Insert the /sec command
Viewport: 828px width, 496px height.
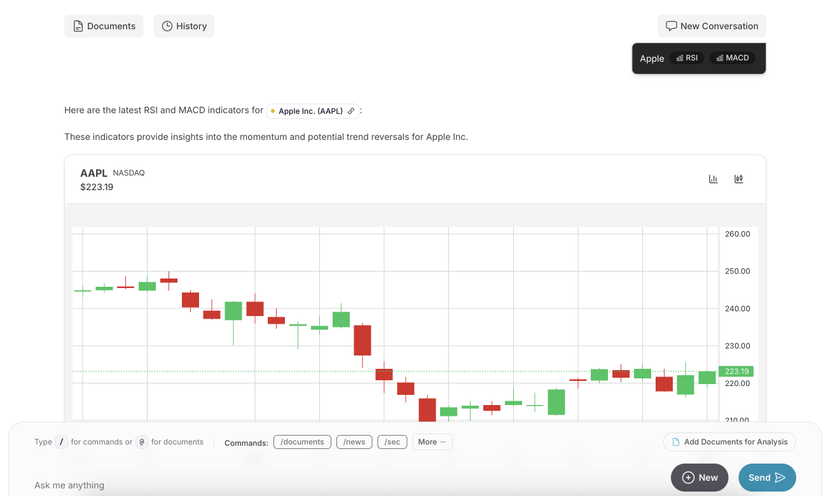point(392,442)
